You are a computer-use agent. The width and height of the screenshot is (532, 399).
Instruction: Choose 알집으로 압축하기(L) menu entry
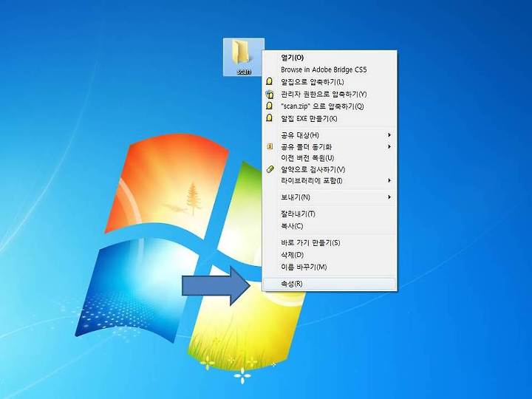[x=329, y=82]
